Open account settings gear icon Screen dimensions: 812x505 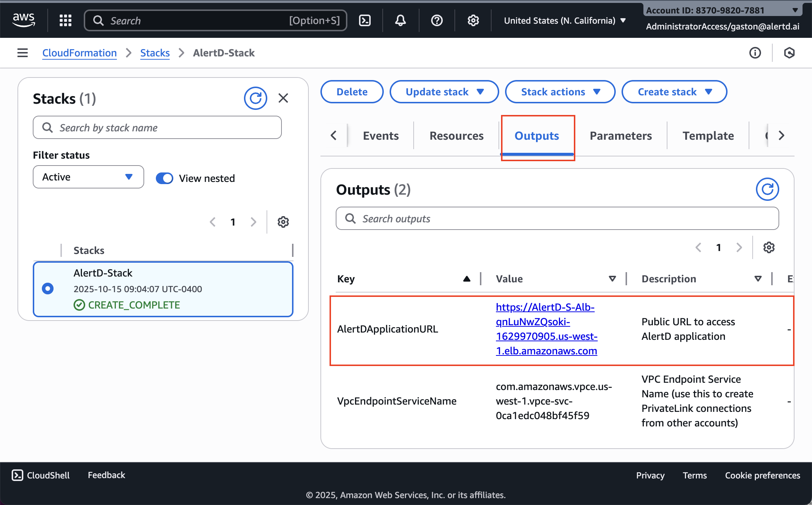coord(473,20)
